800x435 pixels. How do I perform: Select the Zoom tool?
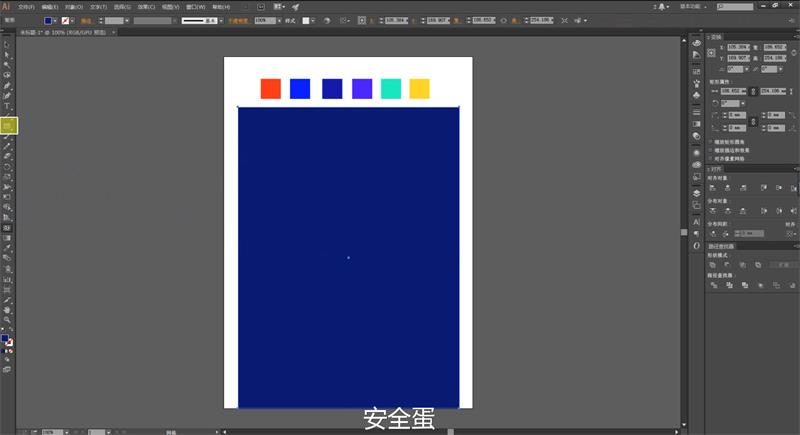(7, 320)
